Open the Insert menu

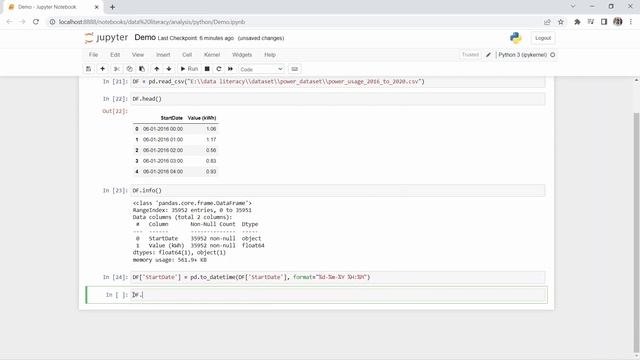[x=163, y=55]
